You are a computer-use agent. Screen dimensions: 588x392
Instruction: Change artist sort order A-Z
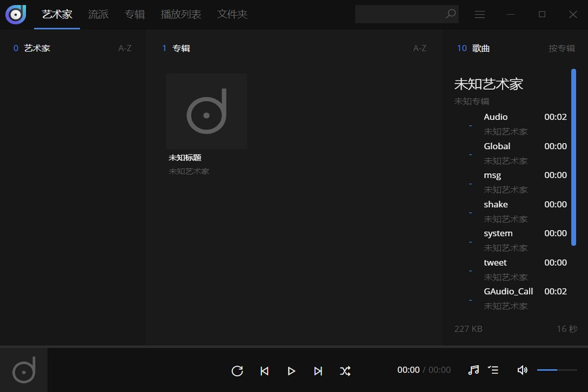pyautogui.click(x=125, y=48)
